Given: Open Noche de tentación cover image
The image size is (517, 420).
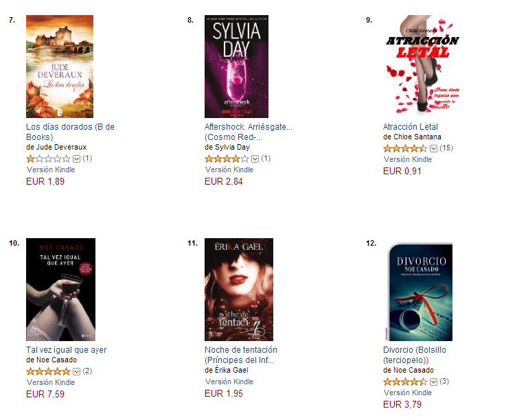Looking at the screenshot, I should tap(239, 290).
